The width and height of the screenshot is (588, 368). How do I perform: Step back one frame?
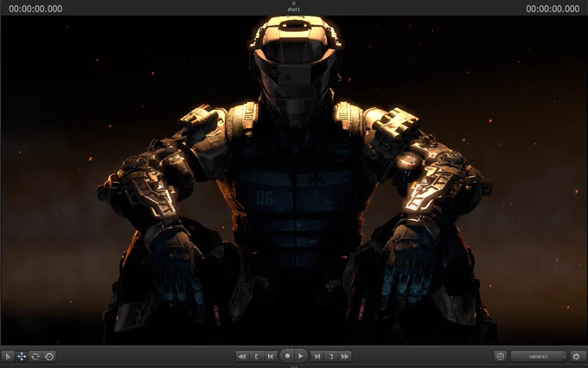pyautogui.click(x=271, y=356)
